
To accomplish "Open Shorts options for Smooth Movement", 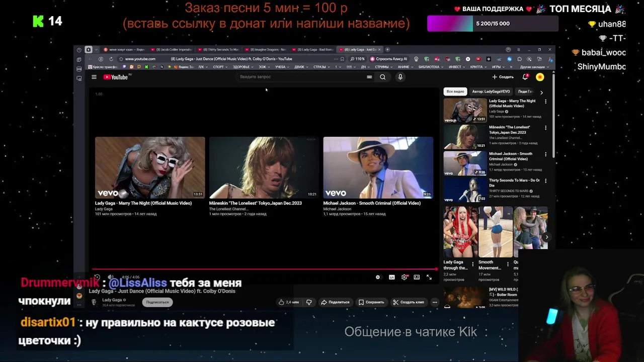I will coord(507,263).
